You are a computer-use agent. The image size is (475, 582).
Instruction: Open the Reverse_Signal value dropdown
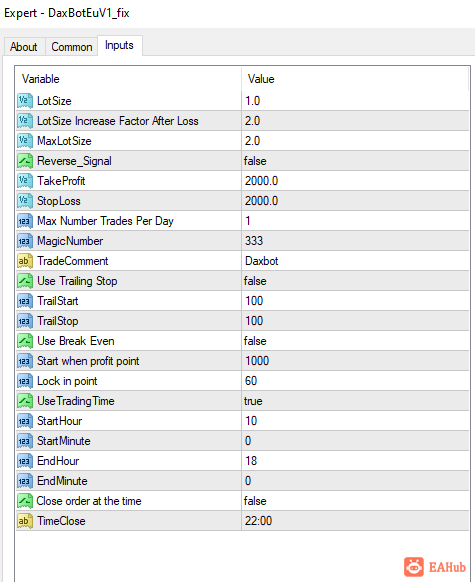coord(355,161)
